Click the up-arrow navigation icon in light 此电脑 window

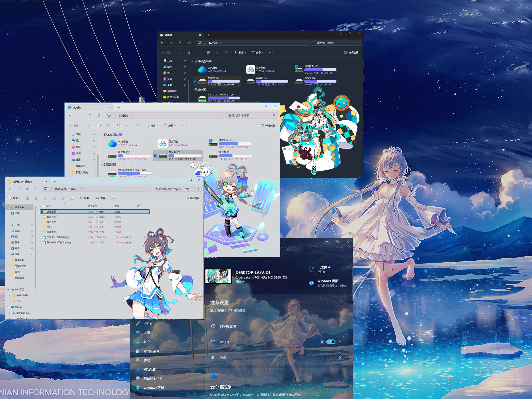pyautogui.click(x=89, y=115)
